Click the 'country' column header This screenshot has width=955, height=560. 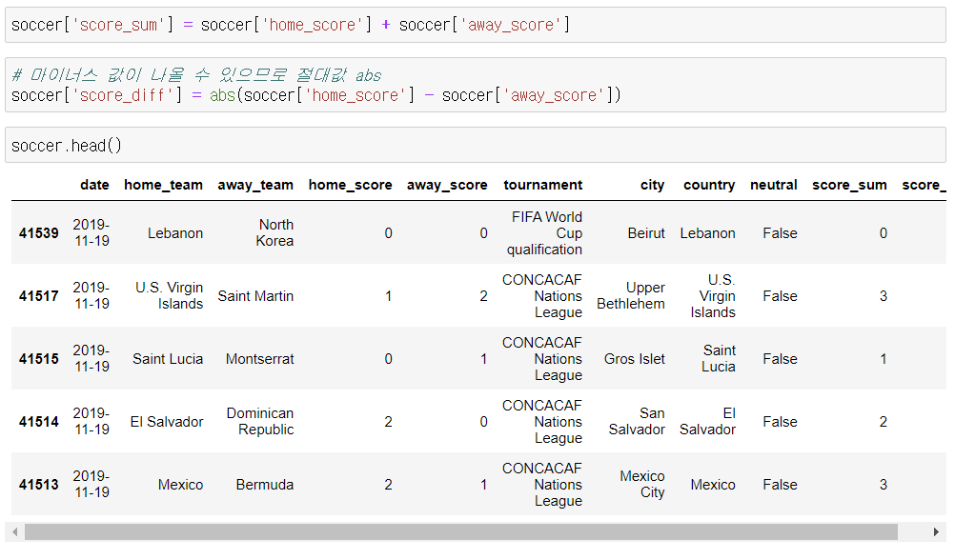[x=709, y=185]
